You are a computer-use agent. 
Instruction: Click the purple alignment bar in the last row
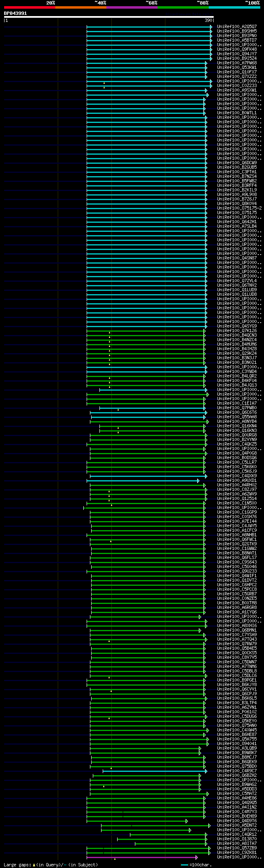[x=142, y=857]
